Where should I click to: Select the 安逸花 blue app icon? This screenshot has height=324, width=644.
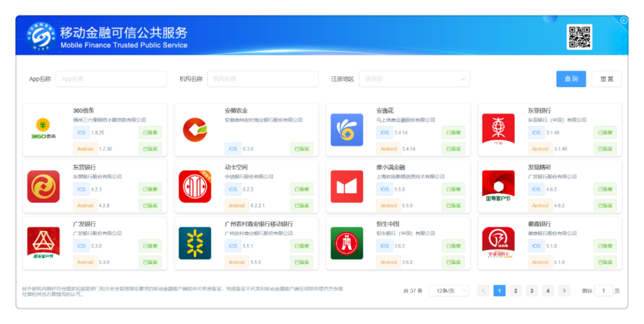click(346, 130)
